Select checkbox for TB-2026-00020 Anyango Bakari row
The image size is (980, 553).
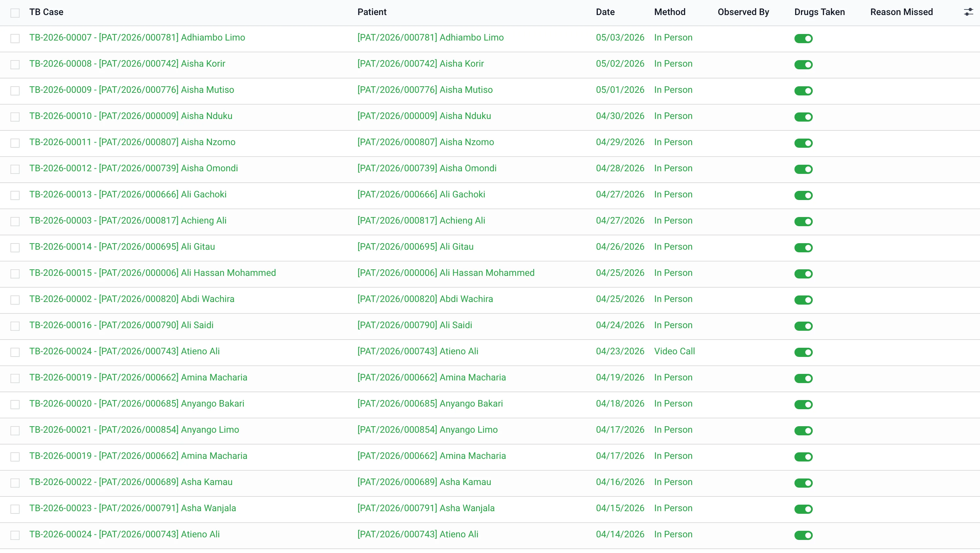[15, 405]
